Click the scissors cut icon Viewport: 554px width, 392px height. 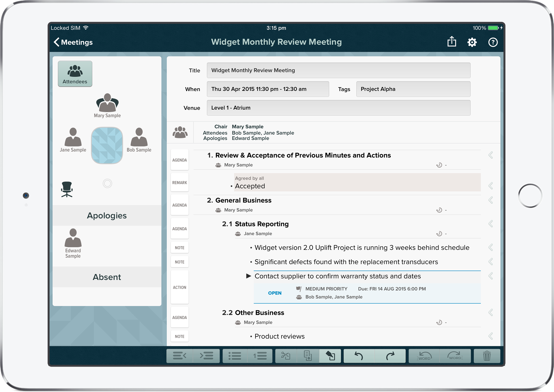[286, 356]
